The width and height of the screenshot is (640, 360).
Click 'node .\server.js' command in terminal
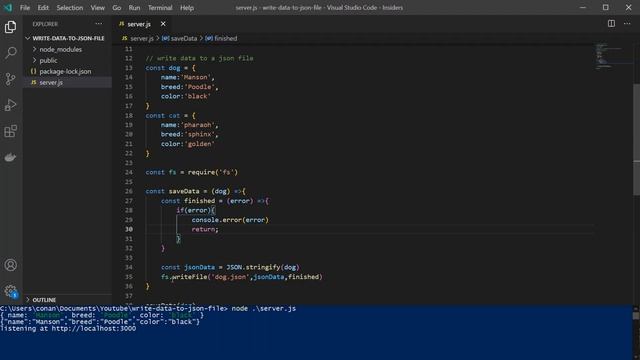pos(264,309)
